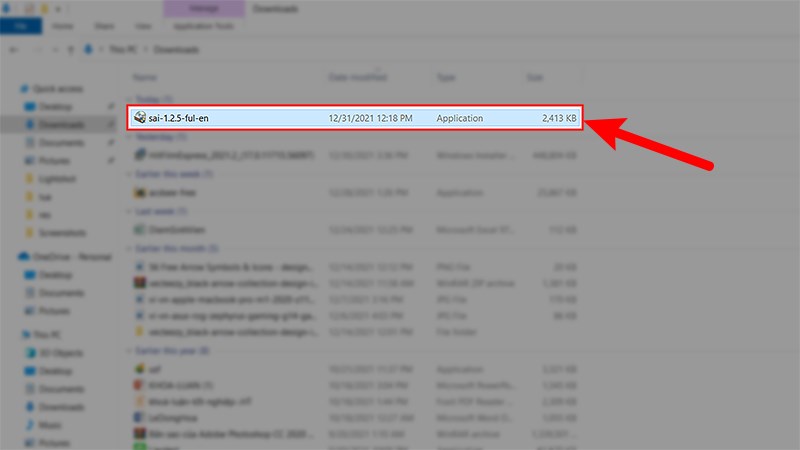Click Downloads in the address breadcrumb

pos(177,49)
